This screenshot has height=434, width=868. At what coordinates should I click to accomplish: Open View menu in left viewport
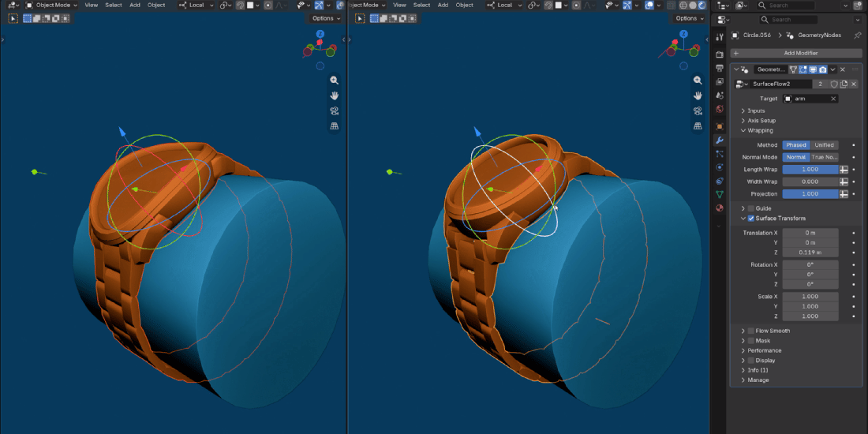[x=92, y=5]
